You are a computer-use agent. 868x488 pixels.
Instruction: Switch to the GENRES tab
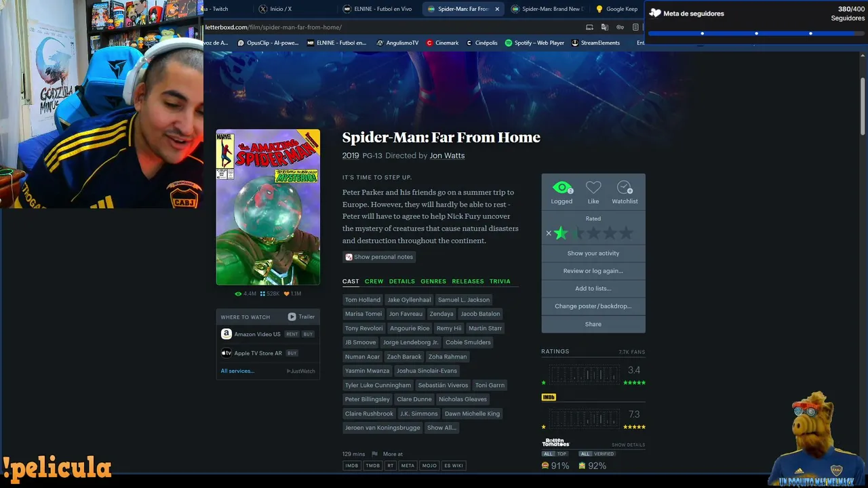click(433, 281)
